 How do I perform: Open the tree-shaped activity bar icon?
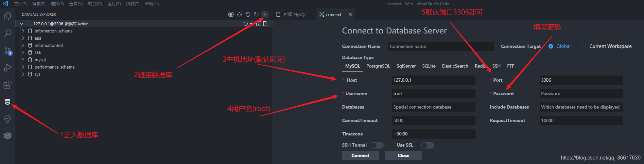tap(8, 119)
